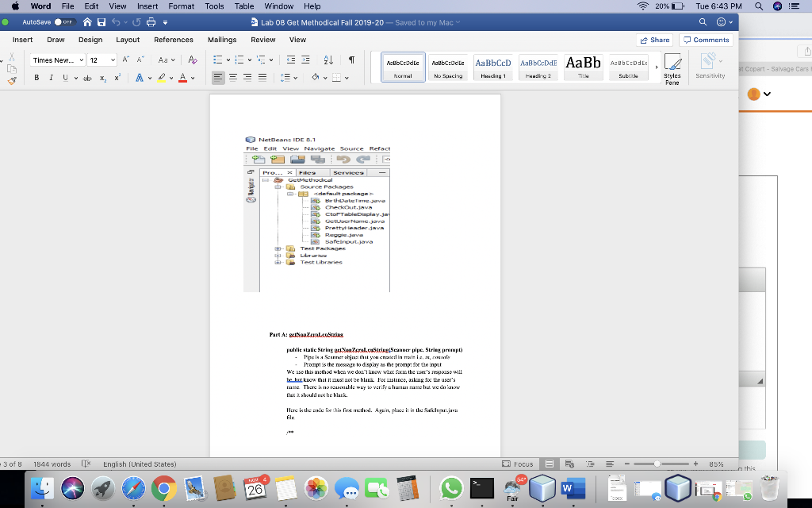
Task: Center the text
Action: pyautogui.click(x=233, y=78)
